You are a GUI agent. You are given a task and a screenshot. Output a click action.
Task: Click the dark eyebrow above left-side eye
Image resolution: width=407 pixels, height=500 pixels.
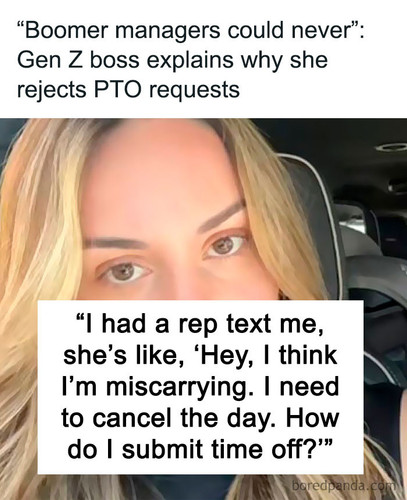(115, 243)
